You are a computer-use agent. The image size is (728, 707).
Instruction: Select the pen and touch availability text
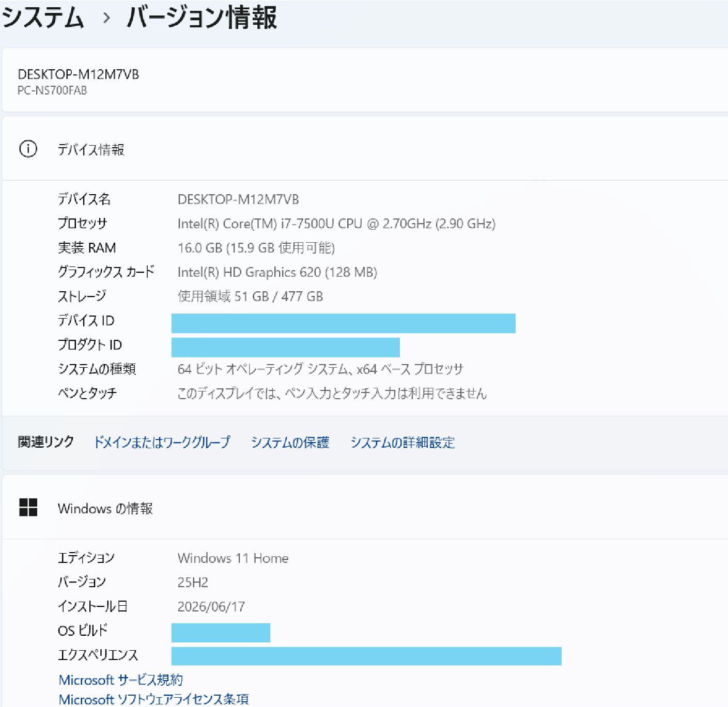(x=332, y=393)
